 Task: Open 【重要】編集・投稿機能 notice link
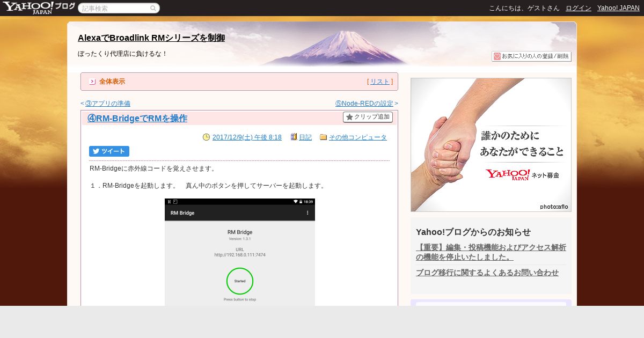pyautogui.click(x=491, y=252)
